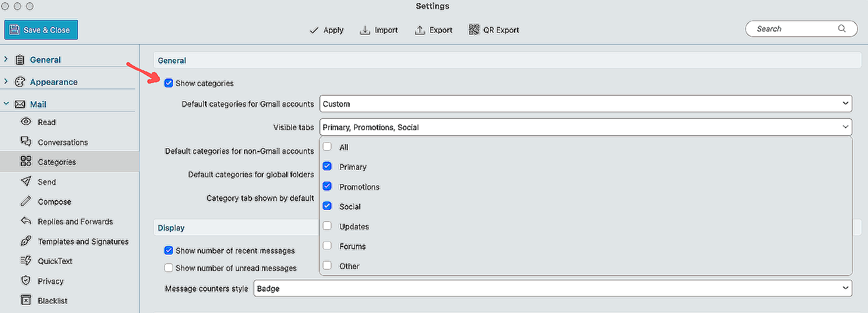This screenshot has width=868, height=313.
Task: Click the Replies and Forwards arrow icon
Action: [x=26, y=221]
